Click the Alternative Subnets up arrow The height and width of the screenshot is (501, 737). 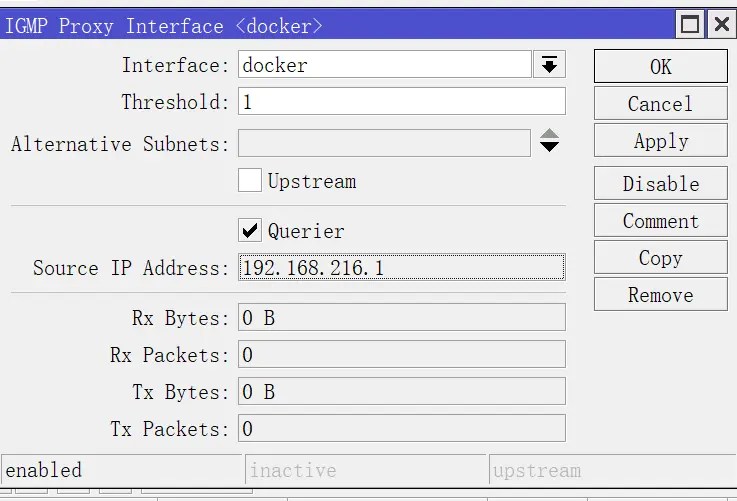[x=549, y=133]
